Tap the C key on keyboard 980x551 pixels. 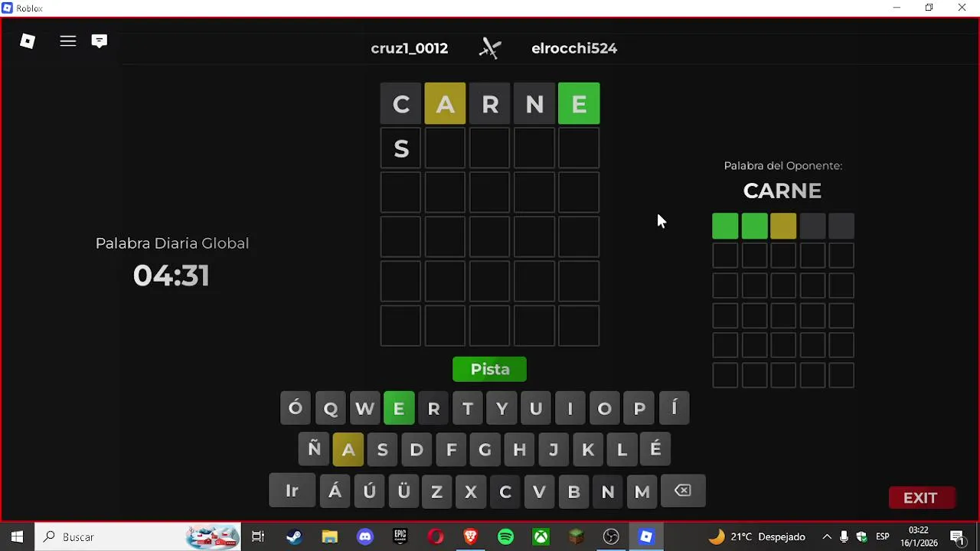click(505, 491)
